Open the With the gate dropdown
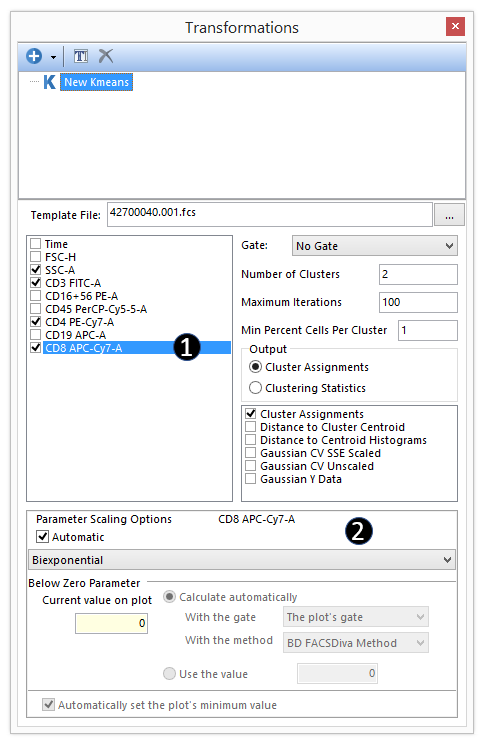This screenshot has width=488, height=746. (x=356, y=617)
